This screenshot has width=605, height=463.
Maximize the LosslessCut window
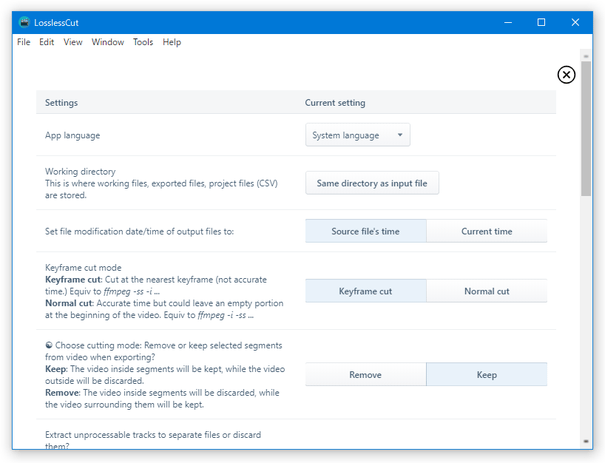coord(541,22)
